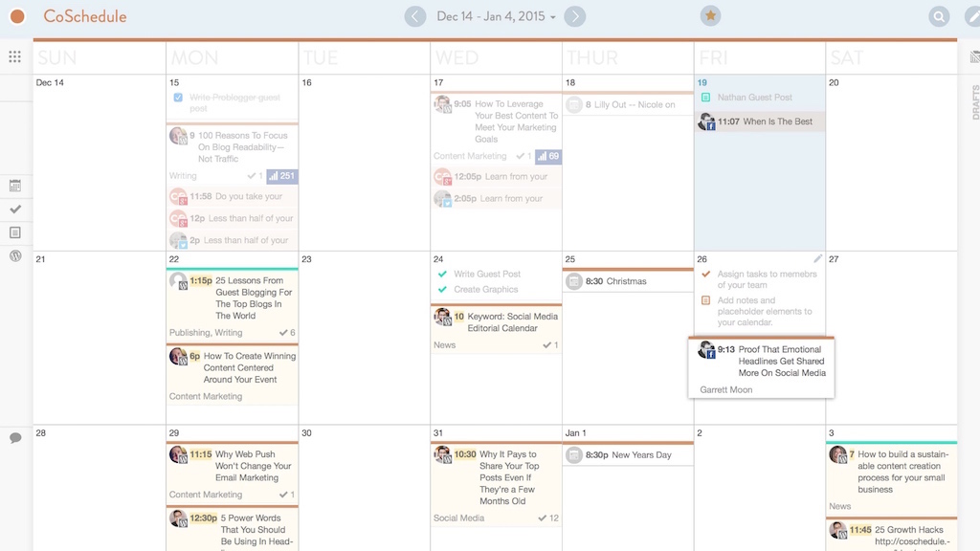Image resolution: width=980 pixels, height=551 pixels.
Task: Open the 8:30 Christmas event
Action: tap(628, 281)
